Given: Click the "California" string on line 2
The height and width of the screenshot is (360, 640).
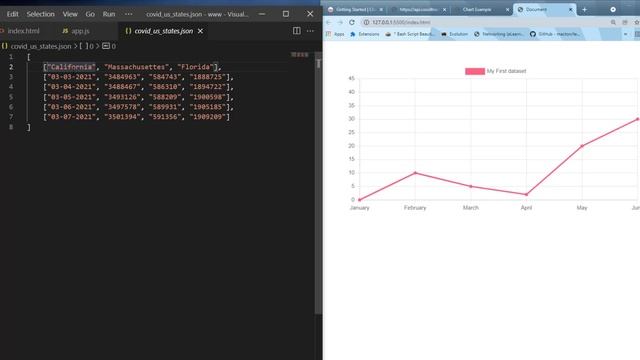Looking at the screenshot, I should tap(71, 67).
